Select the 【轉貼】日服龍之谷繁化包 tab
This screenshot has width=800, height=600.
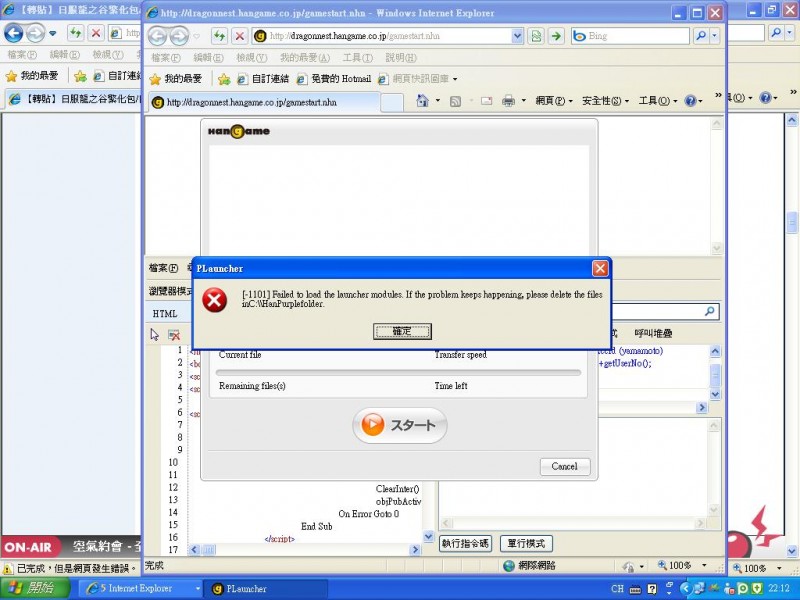click(74, 98)
